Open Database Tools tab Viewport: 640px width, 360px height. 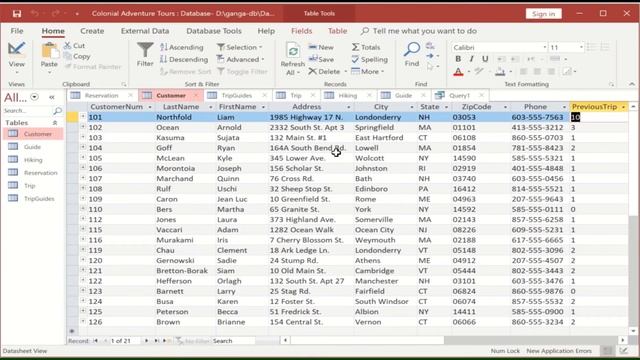(214, 31)
